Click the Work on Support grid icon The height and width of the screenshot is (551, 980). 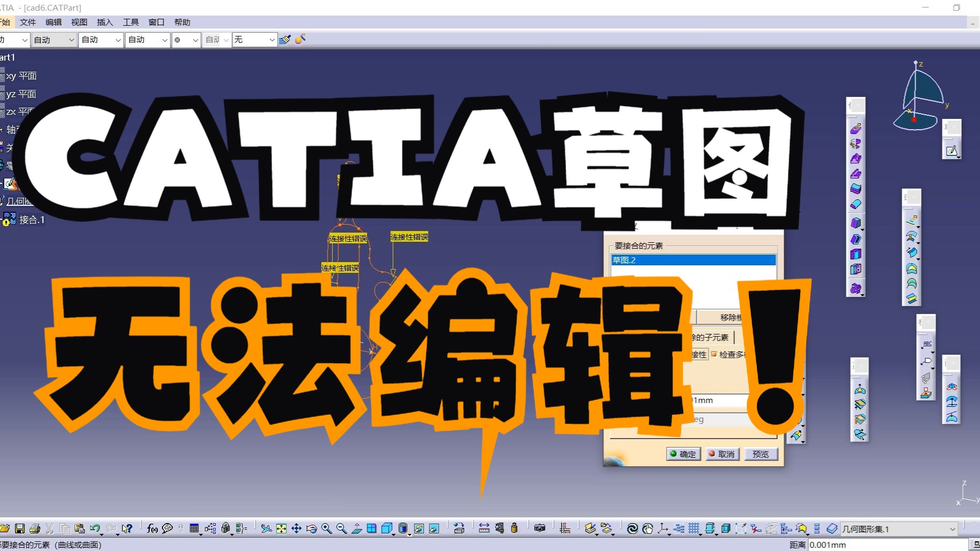[x=694, y=528]
